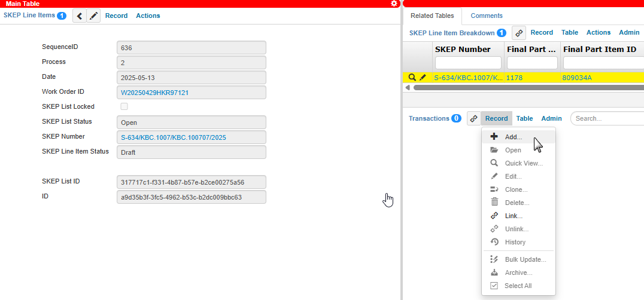Image resolution: width=644 pixels, height=300 pixels.
Task: Click the Date field showing 2025-05-13
Action: point(192,78)
